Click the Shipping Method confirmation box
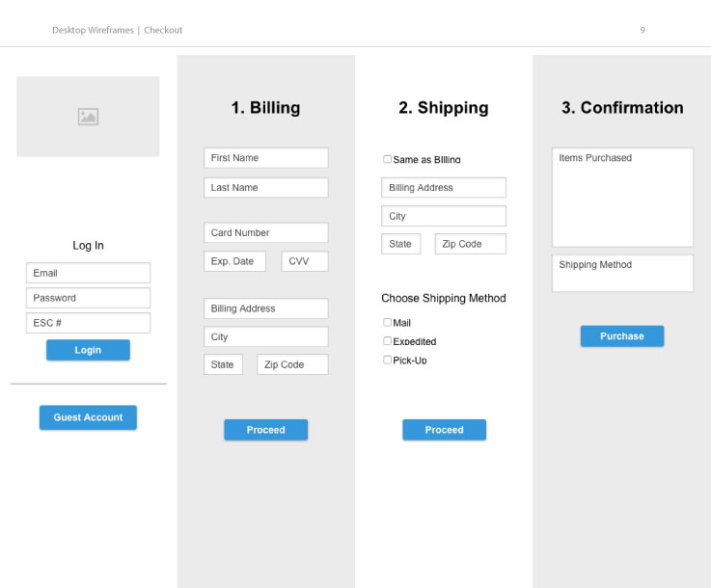711x588 pixels. 622,273
